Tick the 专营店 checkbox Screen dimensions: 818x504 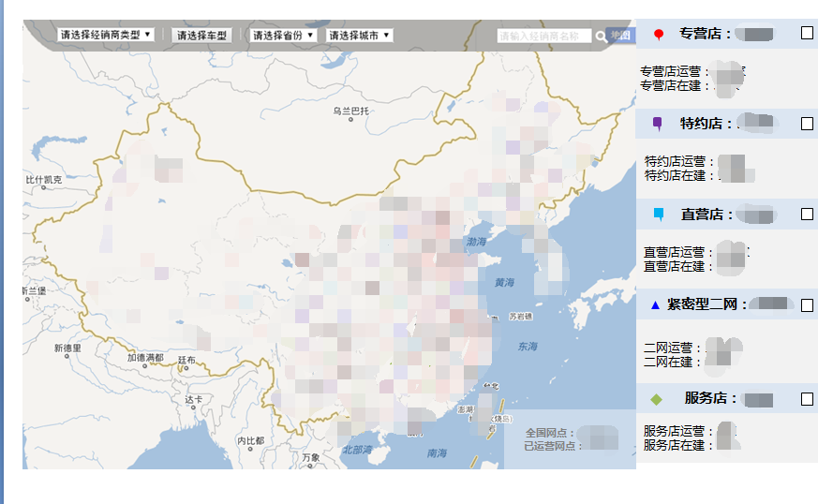[x=807, y=33]
